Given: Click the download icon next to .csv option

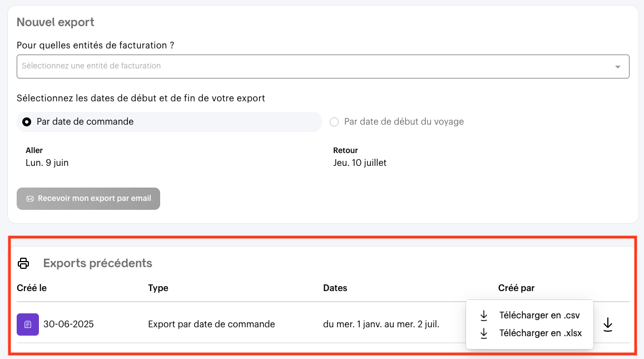Looking at the screenshot, I should coord(484,316).
